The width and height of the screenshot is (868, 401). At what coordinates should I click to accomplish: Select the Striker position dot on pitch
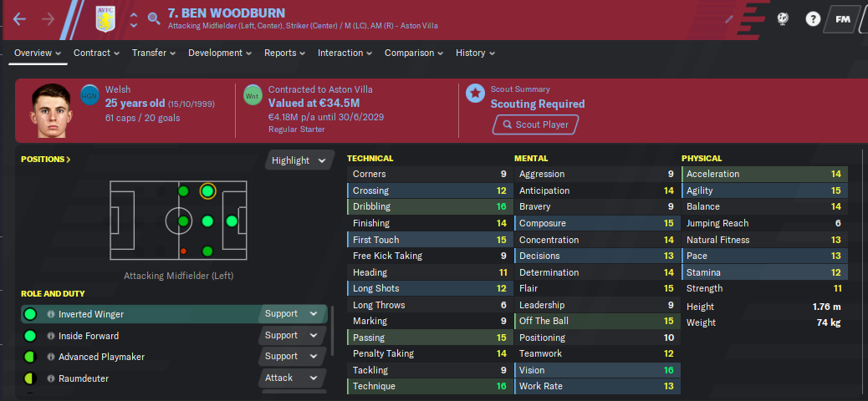[232, 221]
